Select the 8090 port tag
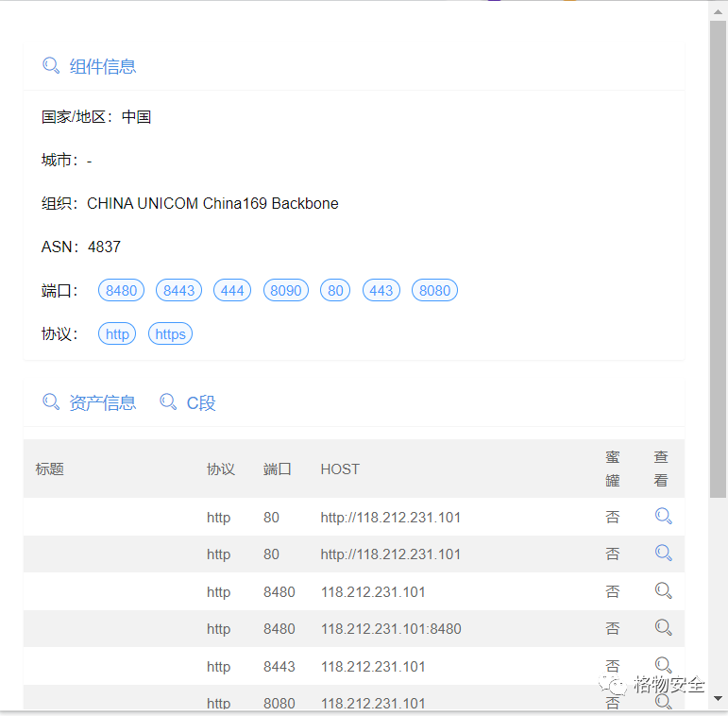The image size is (728, 716). click(x=286, y=290)
